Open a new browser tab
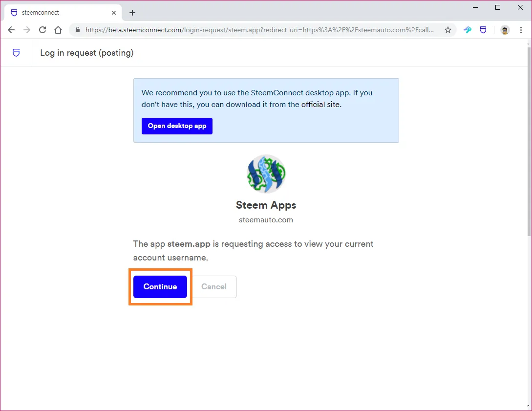Image resolution: width=532 pixels, height=411 pixels. 132,13
